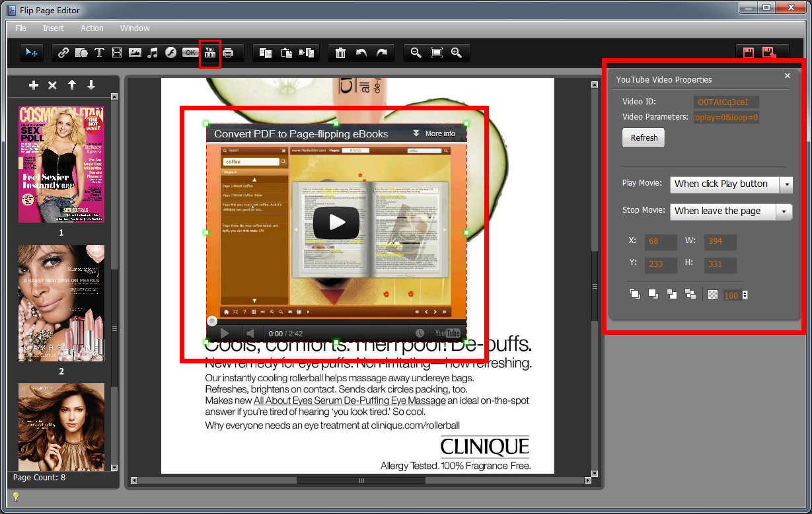The height and width of the screenshot is (514, 812).
Task: Undo the last action
Action: pos(361,53)
